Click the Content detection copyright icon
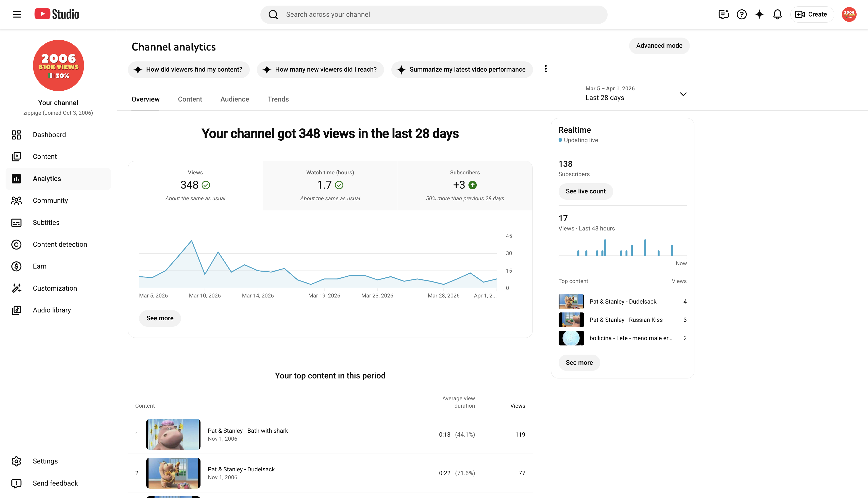 [16, 244]
